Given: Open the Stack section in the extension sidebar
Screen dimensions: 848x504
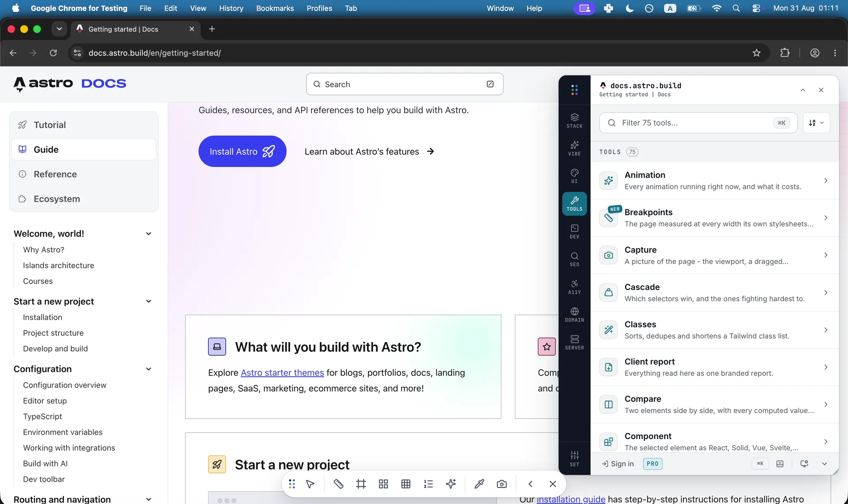Looking at the screenshot, I should (x=574, y=120).
